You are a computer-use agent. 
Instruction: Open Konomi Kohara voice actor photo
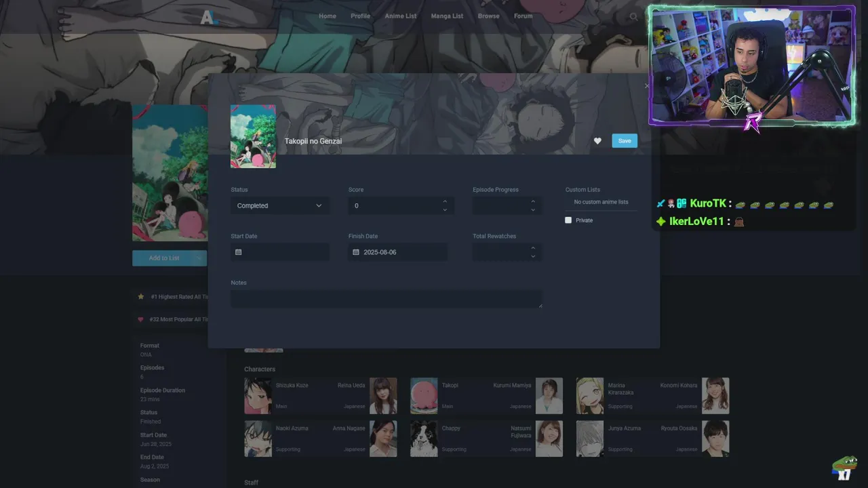pyautogui.click(x=715, y=396)
